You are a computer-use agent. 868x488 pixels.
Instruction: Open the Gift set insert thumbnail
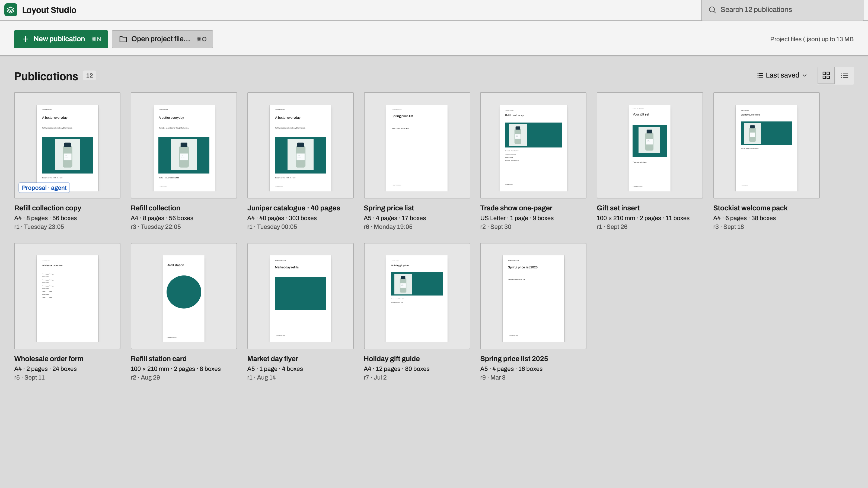click(x=650, y=145)
